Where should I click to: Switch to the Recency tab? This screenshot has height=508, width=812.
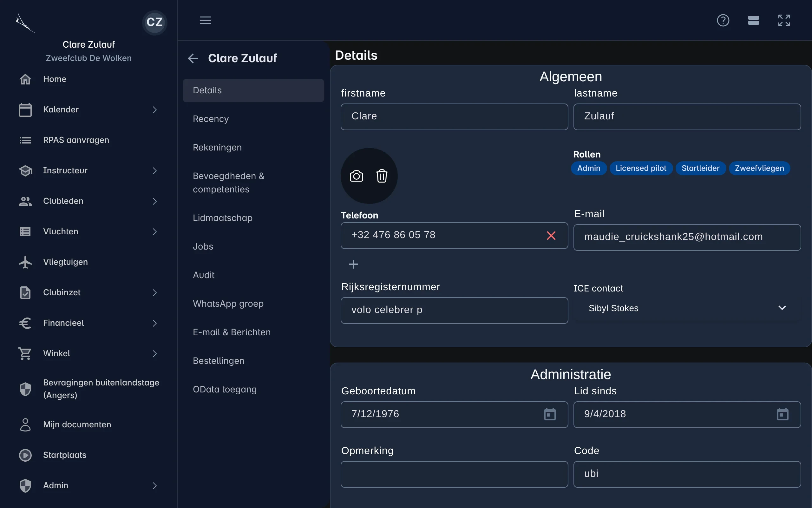(253, 119)
